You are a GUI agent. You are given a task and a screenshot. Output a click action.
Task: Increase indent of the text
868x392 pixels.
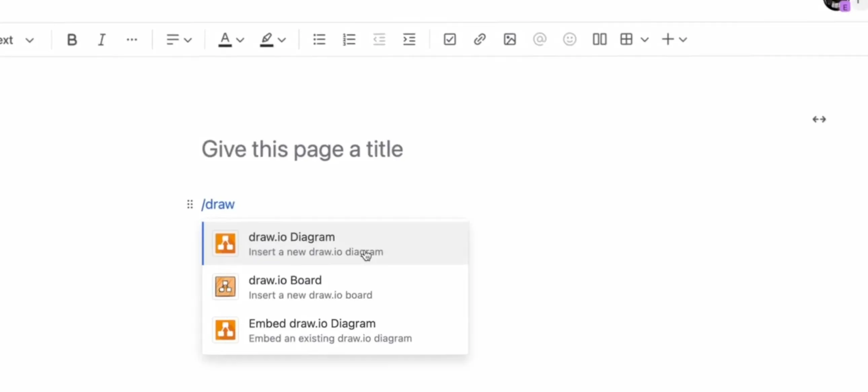[408, 39]
